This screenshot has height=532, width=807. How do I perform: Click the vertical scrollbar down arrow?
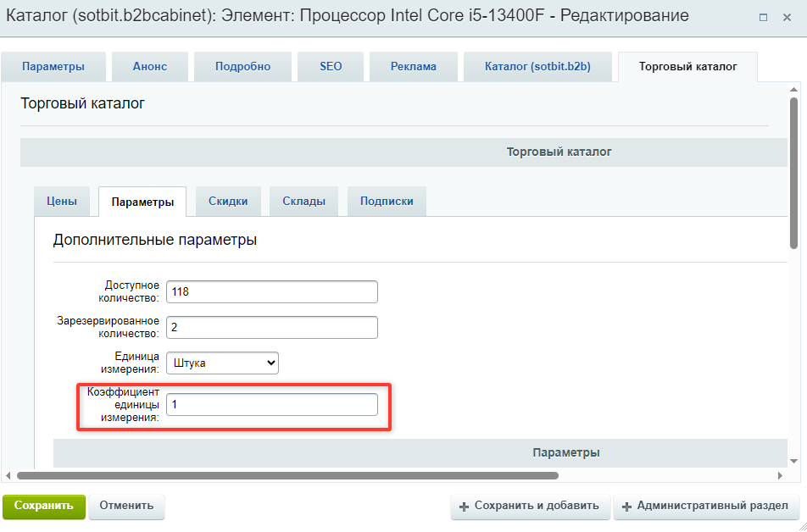[x=793, y=461]
